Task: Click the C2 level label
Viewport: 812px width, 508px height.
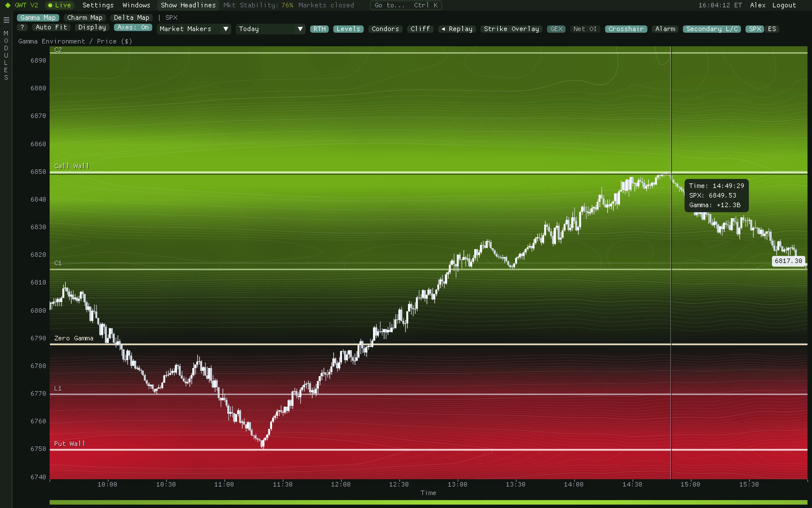Action: click(x=58, y=50)
